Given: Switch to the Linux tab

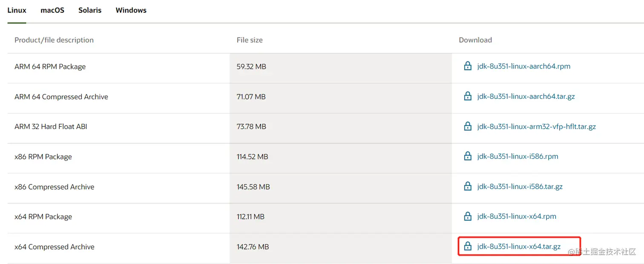Looking at the screenshot, I should pyautogui.click(x=17, y=10).
